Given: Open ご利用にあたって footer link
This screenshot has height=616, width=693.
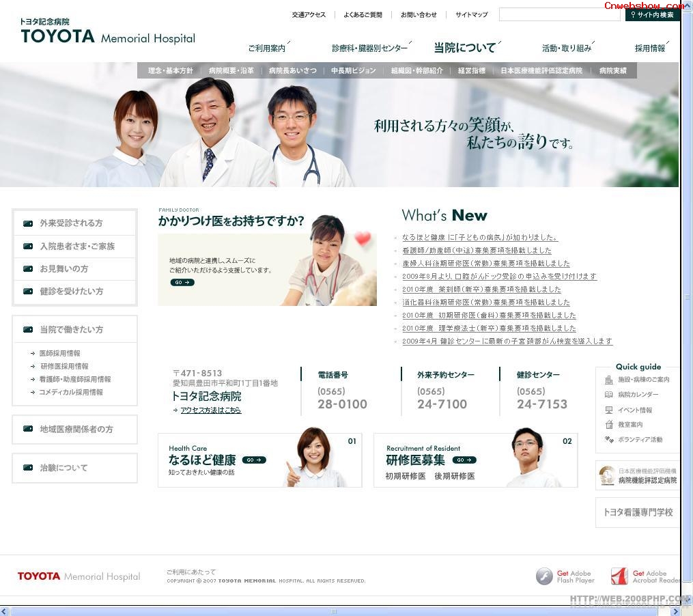Looking at the screenshot, I should tap(191, 572).
